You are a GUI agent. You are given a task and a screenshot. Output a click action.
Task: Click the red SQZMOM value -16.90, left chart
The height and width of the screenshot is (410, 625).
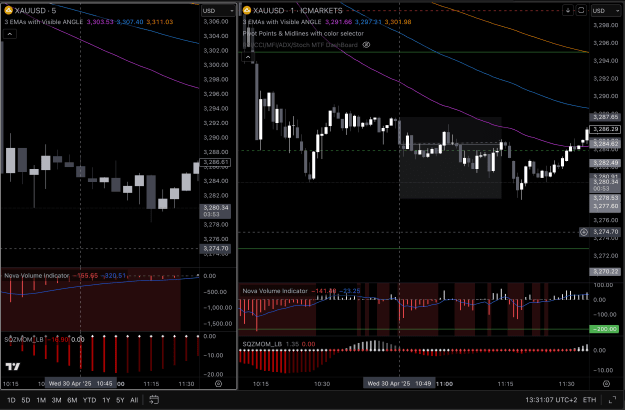[58, 339]
